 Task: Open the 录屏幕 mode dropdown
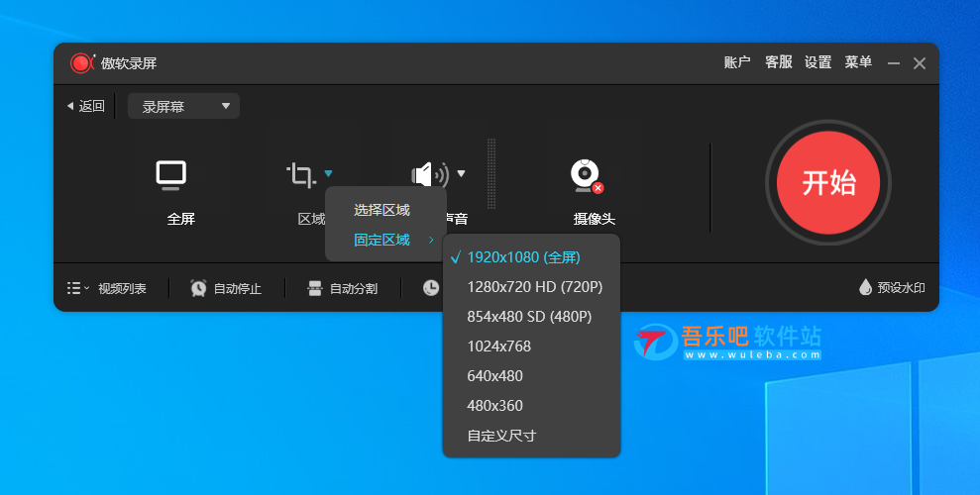click(x=183, y=106)
